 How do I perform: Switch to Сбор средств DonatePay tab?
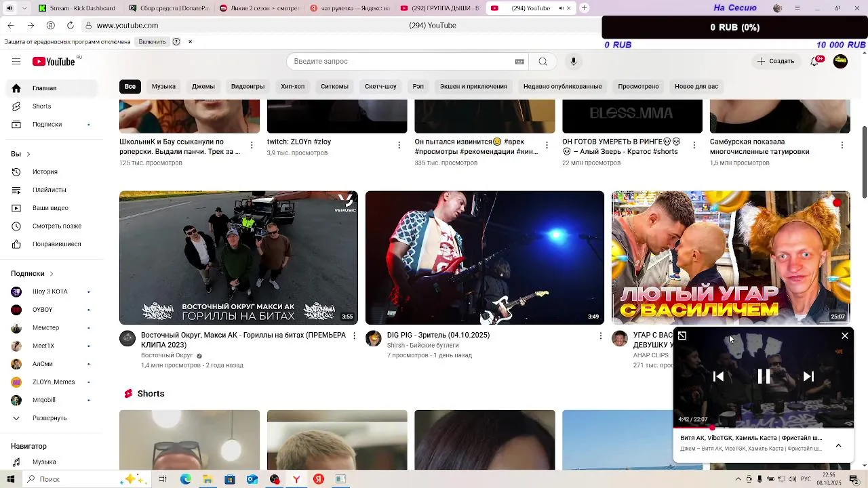(168, 8)
